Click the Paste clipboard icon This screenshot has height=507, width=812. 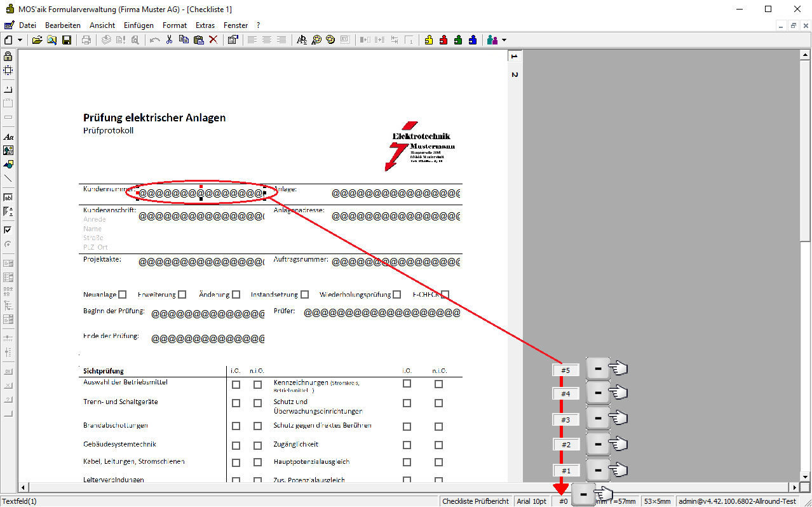pyautogui.click(x=198, y=40)
